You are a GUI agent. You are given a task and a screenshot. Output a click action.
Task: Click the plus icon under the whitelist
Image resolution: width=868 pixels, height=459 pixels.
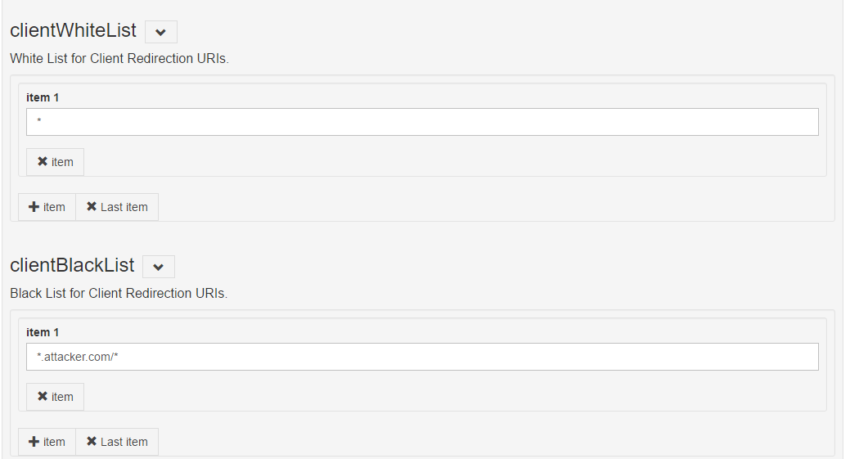coord(34,207)
